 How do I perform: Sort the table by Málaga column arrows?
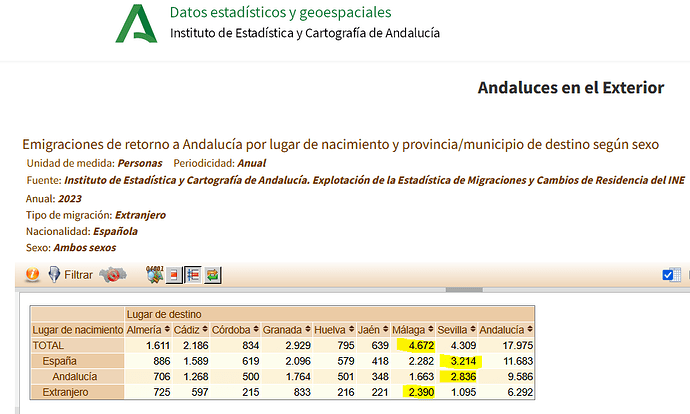pyautogui.click(x=430, y=330)
